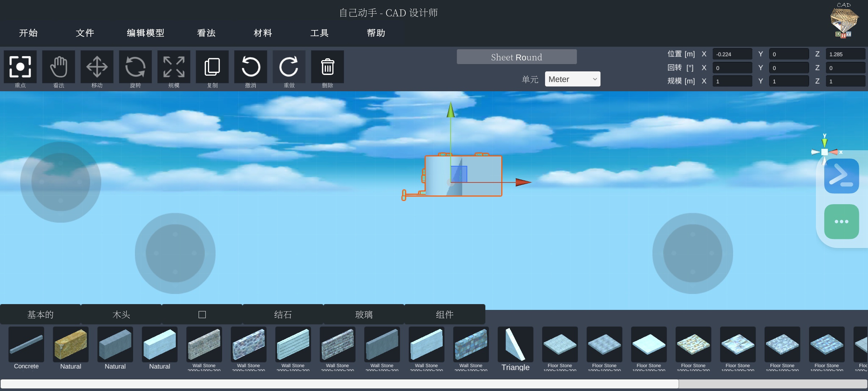Switch to the 木头 material tab
This screenshot has width=868, height=391.
click(x=121, y=314)
